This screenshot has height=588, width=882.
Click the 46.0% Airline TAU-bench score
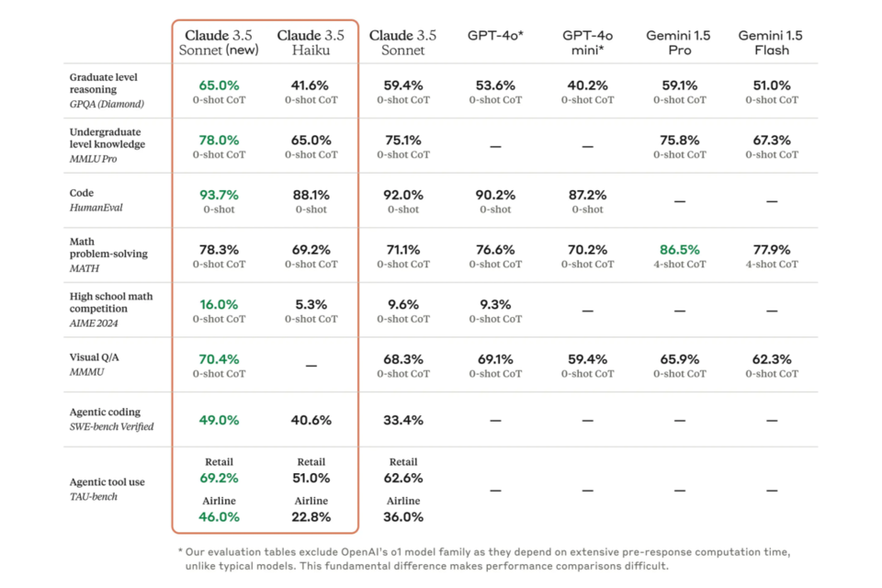[x=219, y=516]
